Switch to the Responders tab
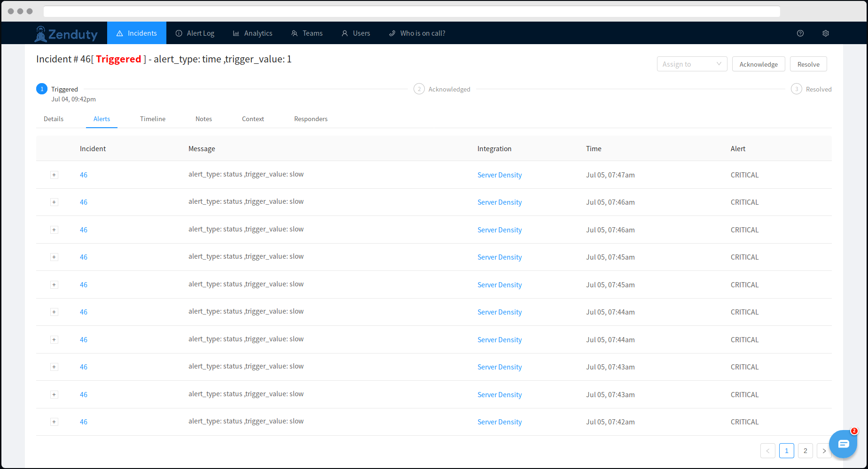868x469 pixels. (x=311, y=119)
